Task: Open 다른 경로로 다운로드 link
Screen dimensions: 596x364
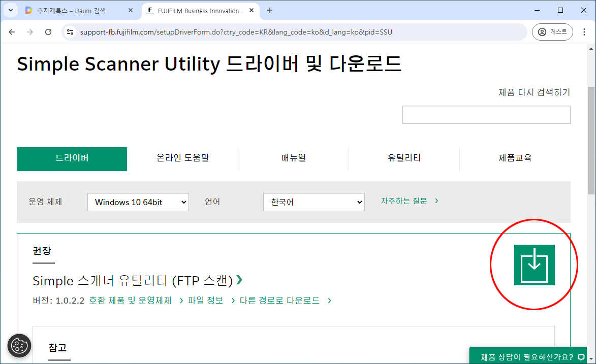Action: coord(285,301)
